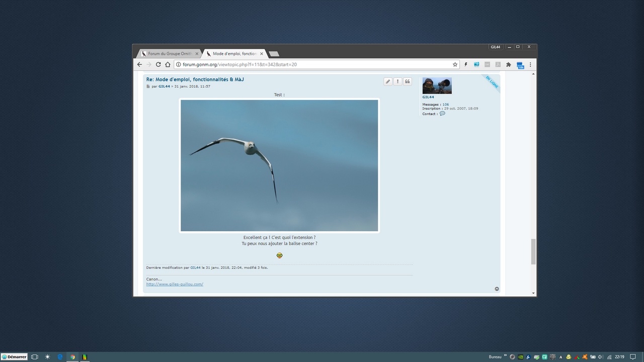Expand the Bureau toolbar chevron on the taskbar
Screen dimensions: 644x362
pyautogui.click(x=505, y=355)
